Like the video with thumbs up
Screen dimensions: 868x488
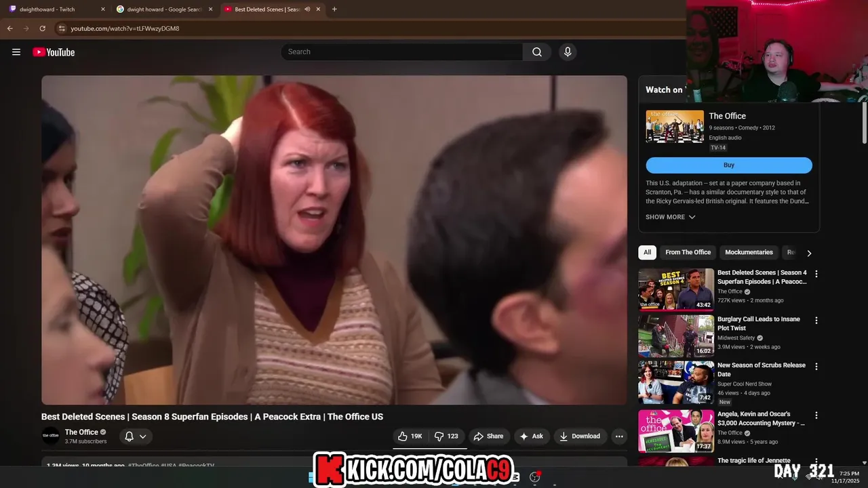pyautogui.click(x=410, y=436)
